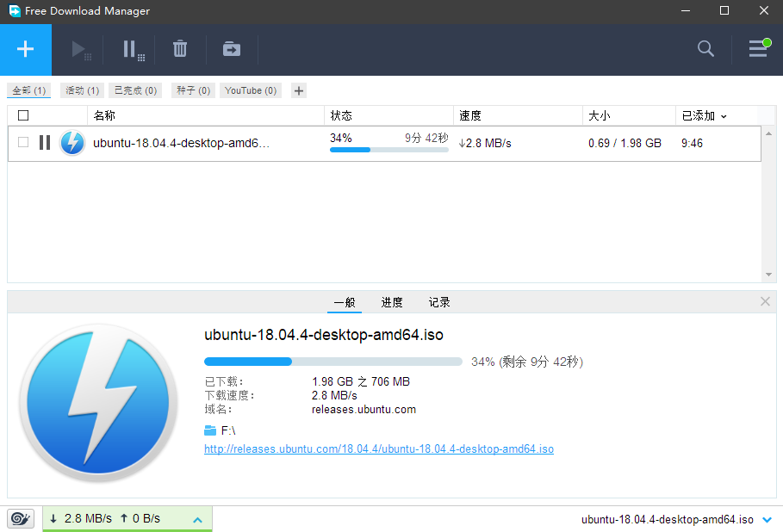Click the trash can delete icon
The width and height of the screenshot is (783, 532).
pyautogui.click(x=180, y=49)
